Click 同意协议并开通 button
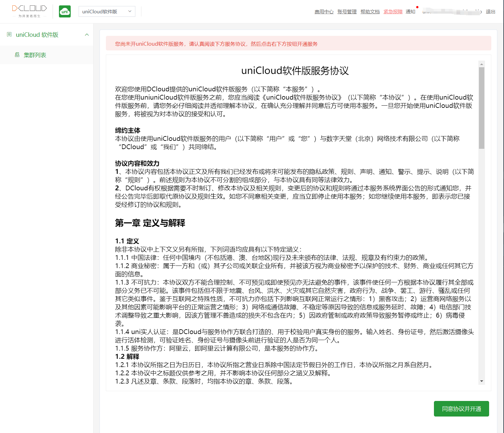The height and width of the screenshot is (433, 504). tap(461, 409)
